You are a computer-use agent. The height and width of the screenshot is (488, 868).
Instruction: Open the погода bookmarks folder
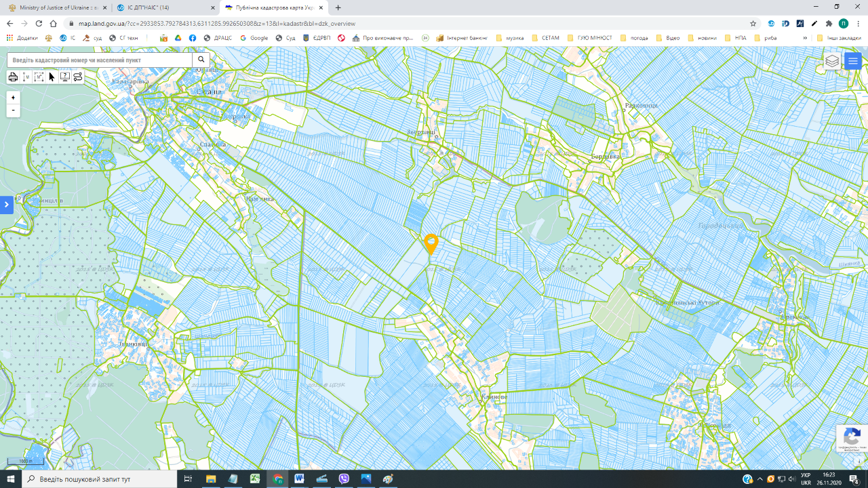point(634,38)
